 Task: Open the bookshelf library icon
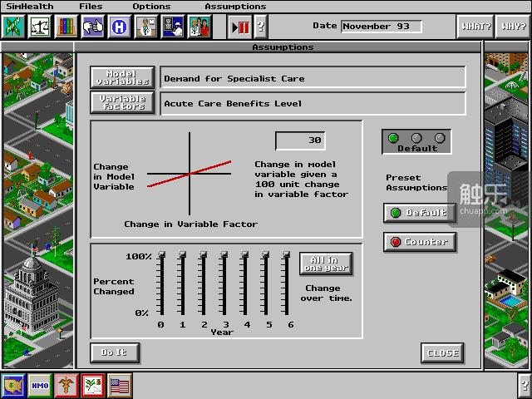point(66,27)
